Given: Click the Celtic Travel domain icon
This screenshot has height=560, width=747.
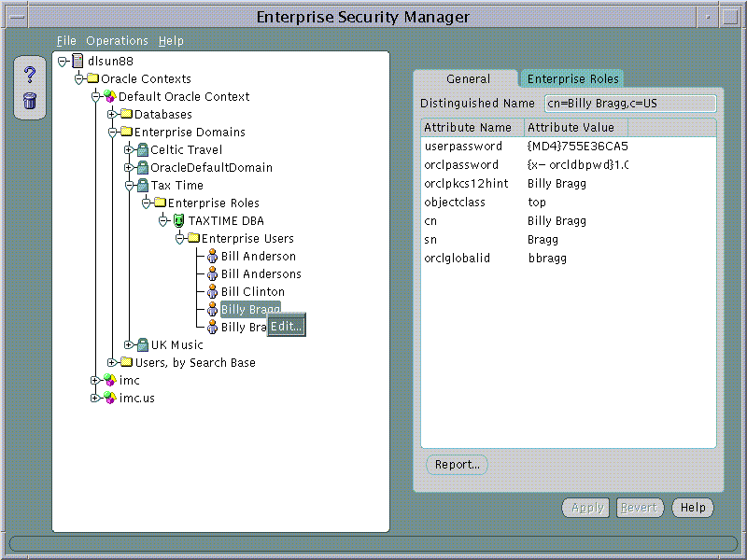Looking at the screenshot, I should [x=143, y=149].
